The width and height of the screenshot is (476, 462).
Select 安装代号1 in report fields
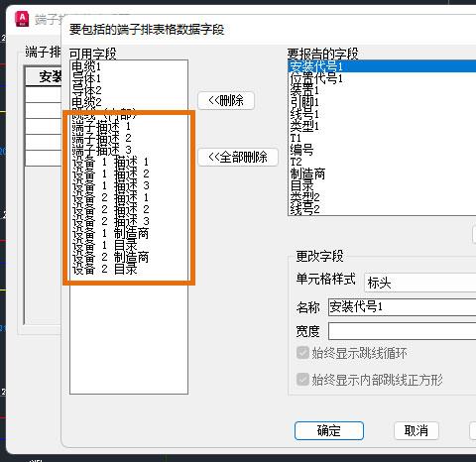pyautogui.click(x=383, y=66)
